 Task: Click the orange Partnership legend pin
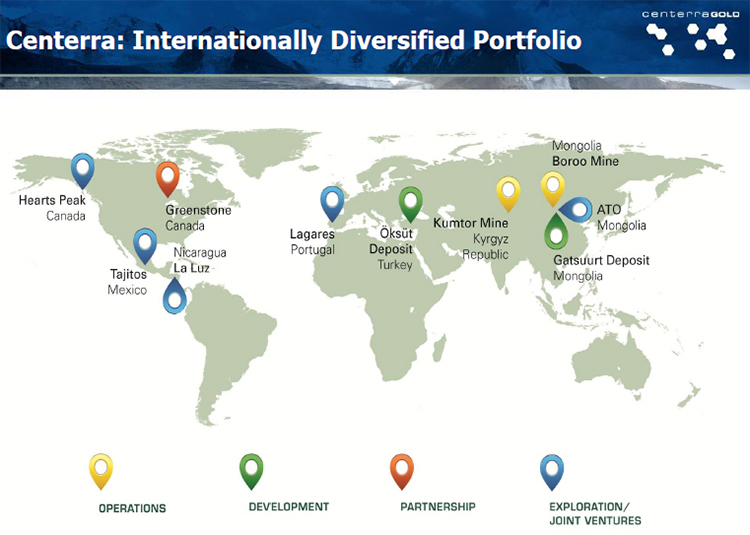point(402,471)
